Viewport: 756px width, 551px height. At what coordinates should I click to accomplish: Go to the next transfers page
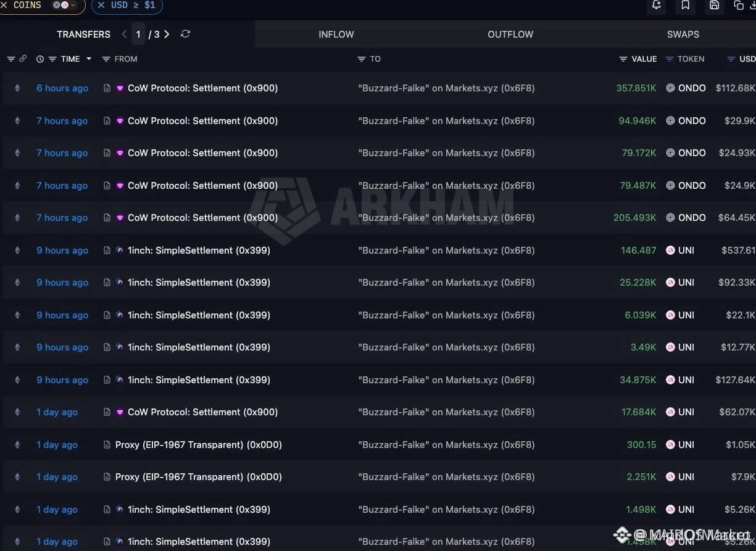click(x=167, y=34)
